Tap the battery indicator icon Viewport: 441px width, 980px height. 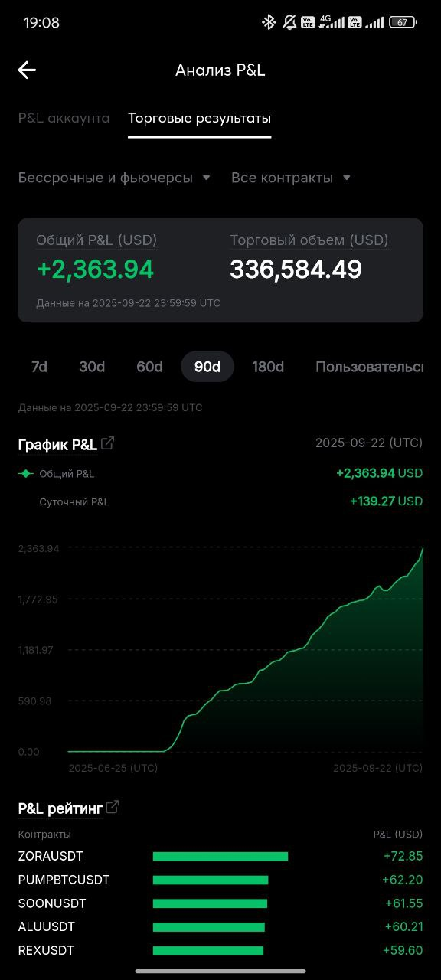[x=403, y=22]
